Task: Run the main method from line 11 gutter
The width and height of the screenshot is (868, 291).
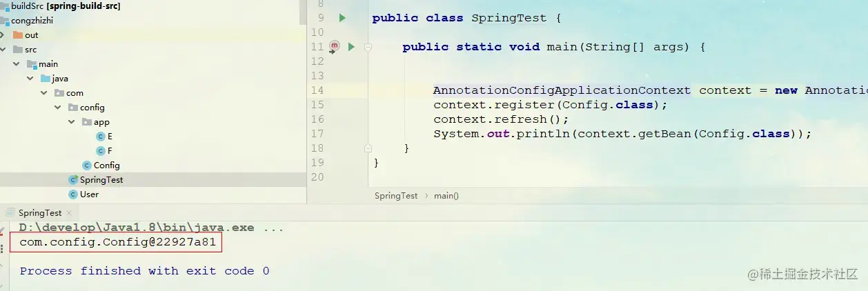Action: tap(351, 47)
